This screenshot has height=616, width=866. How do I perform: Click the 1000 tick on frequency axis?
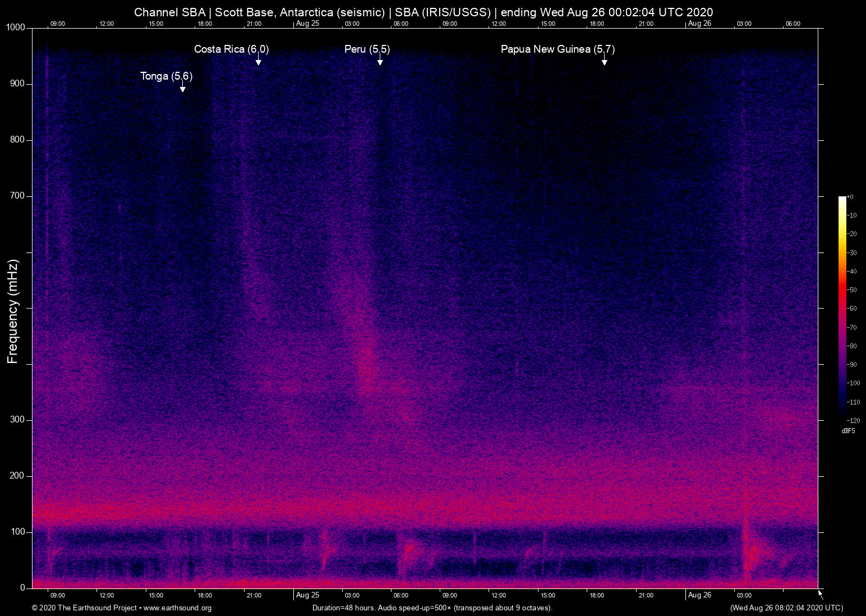click(15, 27)
